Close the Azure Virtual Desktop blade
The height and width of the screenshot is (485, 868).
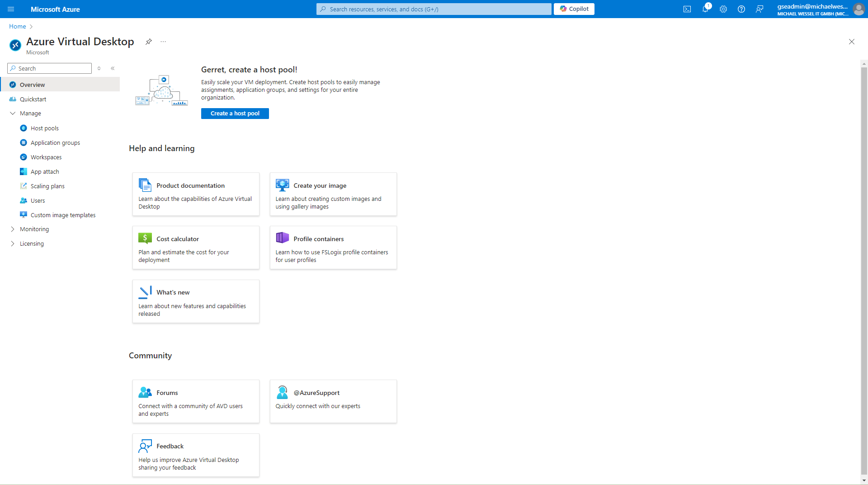852,42
